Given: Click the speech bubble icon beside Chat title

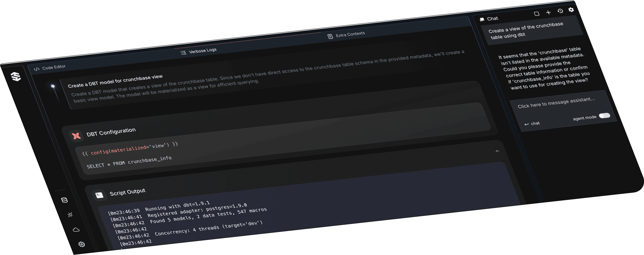Looking at the screenshot, I should [482, 19].
